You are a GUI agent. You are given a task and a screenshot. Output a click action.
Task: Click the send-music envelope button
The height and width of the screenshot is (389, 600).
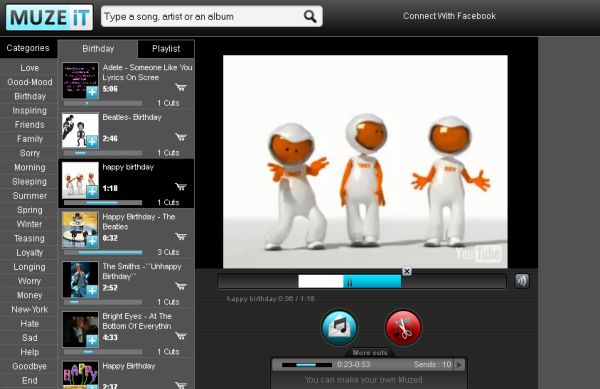point(339,328)
